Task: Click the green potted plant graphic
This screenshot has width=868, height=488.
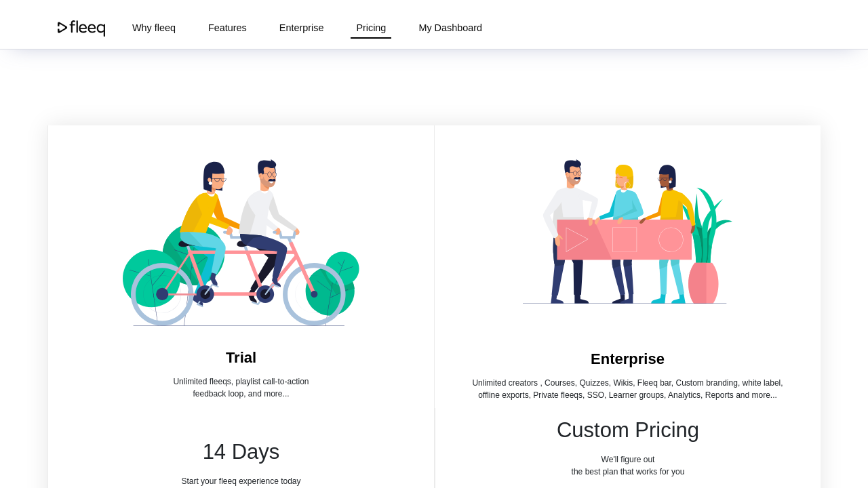Action: [705, 251]
